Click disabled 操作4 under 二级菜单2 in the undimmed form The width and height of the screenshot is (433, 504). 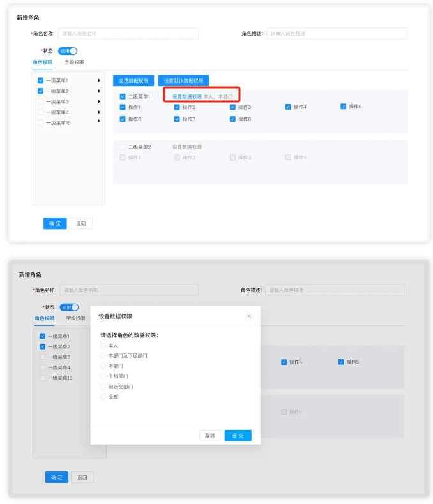[x=288, y=157]
